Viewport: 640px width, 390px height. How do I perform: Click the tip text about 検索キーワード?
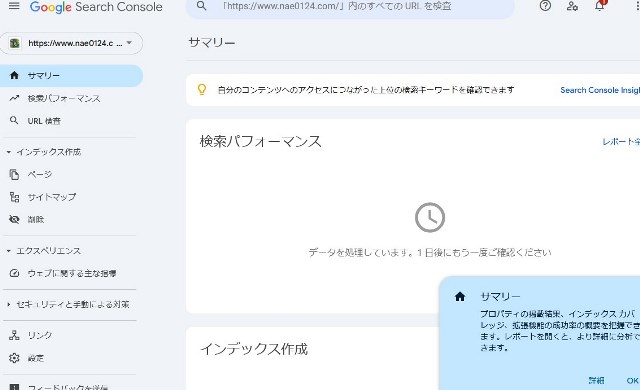pos(366,90)
